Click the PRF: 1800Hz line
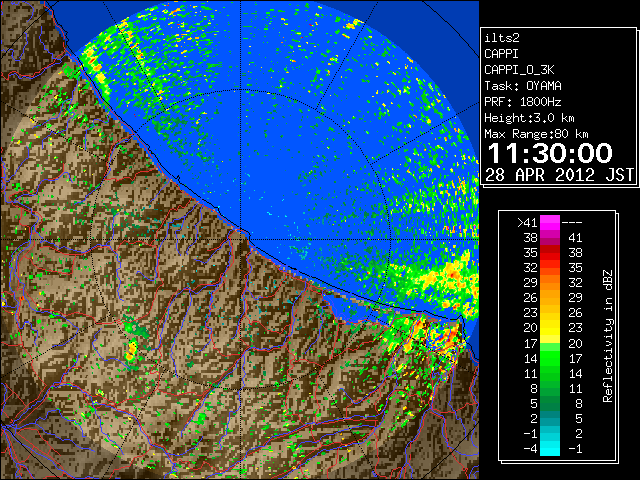640x480 pixels. click(523, 102)
